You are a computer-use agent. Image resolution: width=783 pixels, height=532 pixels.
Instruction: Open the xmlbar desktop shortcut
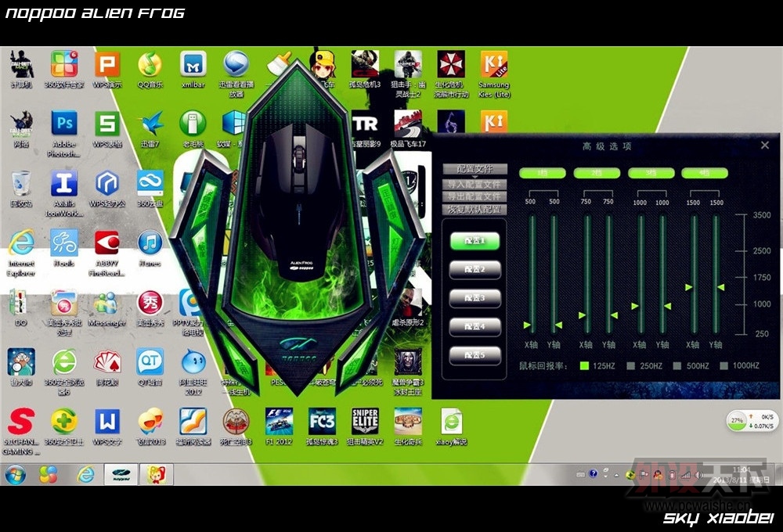(x=193, y=69)
